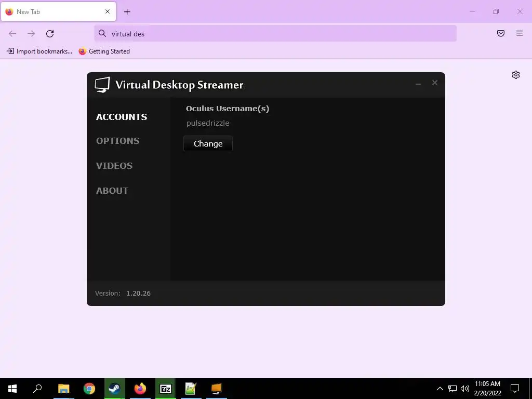Click the address bar containing 'virtual des'
This screenshot has width=532, height=399.
point(275,33)
